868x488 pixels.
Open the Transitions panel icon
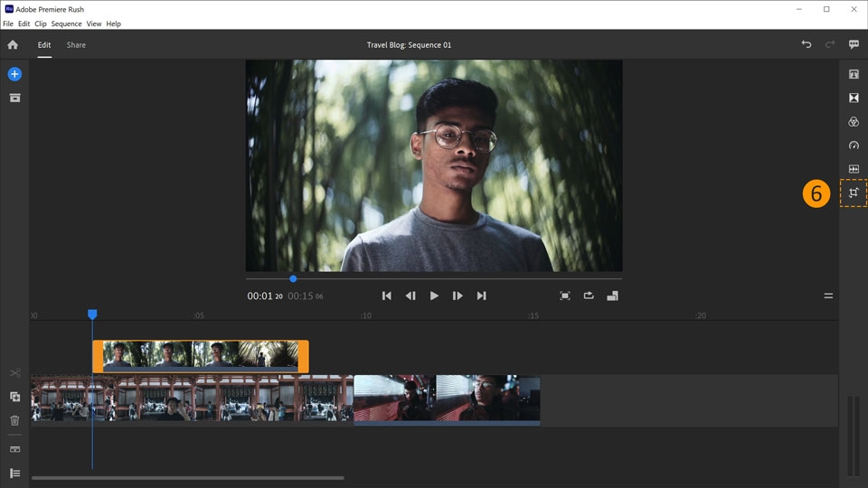[x=854, y=98]
